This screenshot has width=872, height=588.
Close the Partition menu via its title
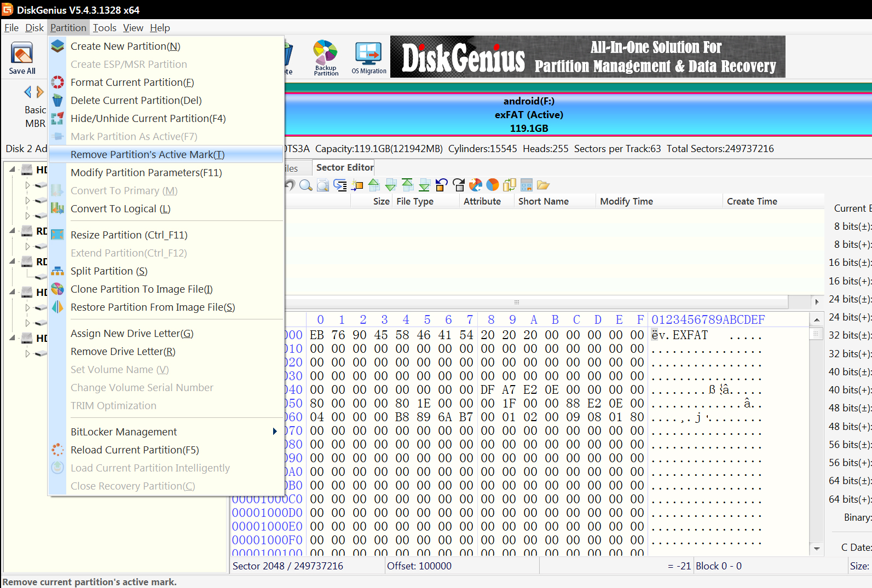[x=68, y=28]
